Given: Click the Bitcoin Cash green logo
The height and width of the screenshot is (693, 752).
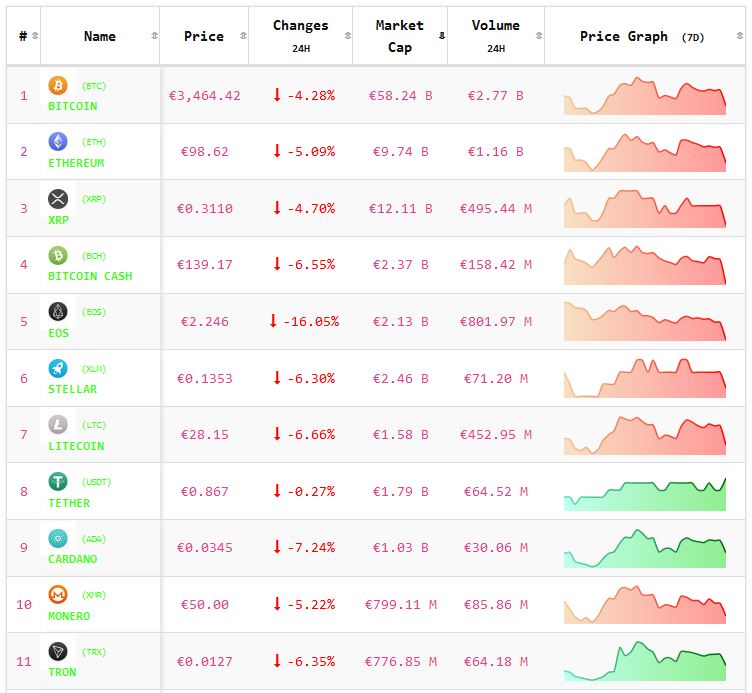Looking at the screenshot, I should pyautogui.click(x=58, y=256).
